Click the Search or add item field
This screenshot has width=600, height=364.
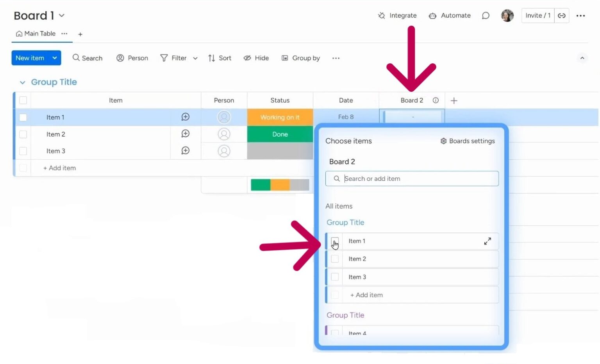click(411, 178)
